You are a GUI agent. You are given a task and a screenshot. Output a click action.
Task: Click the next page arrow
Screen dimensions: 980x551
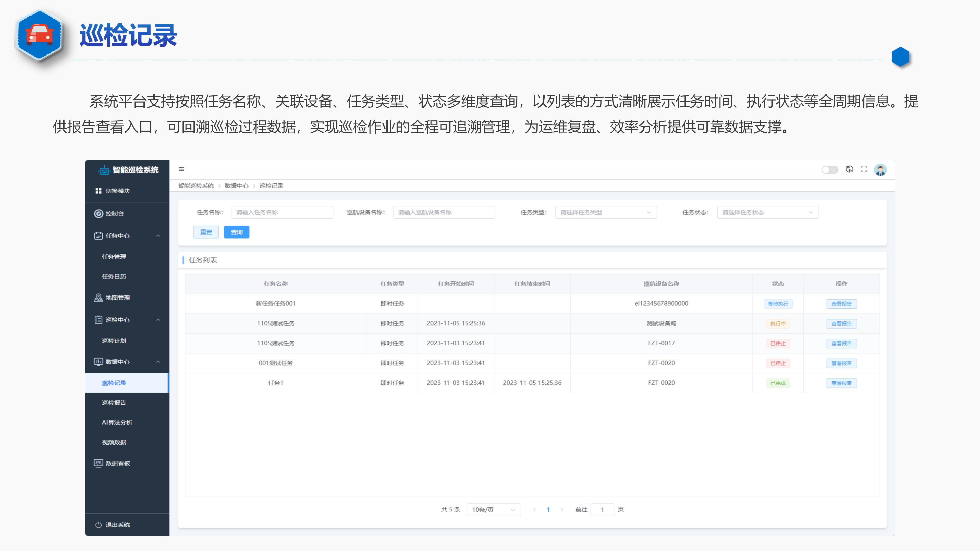561,510
